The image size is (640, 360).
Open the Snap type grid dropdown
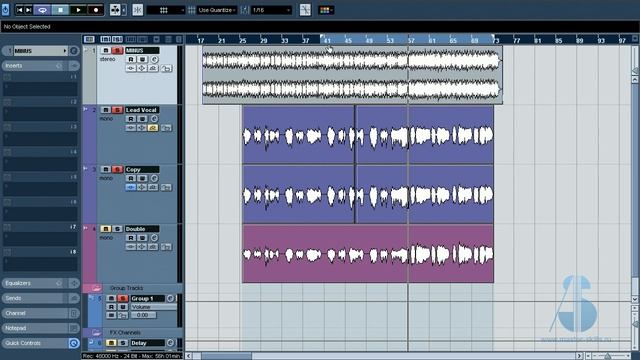165,10
